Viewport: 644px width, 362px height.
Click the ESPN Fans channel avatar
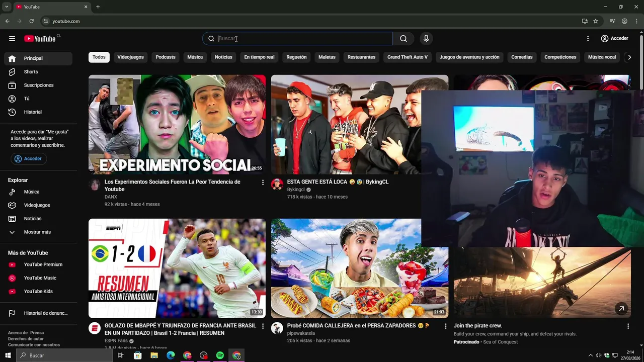(x=95, y=328)
